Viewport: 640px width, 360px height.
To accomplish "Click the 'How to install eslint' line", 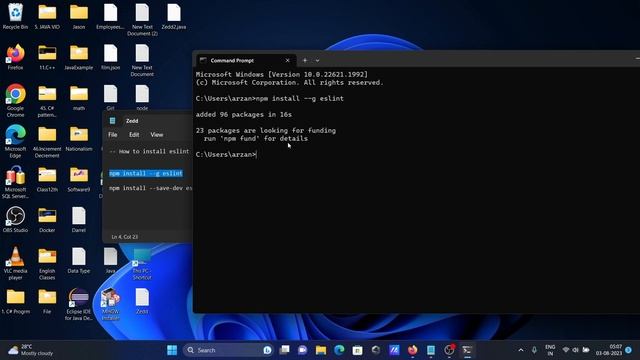I will click(149, 151).
